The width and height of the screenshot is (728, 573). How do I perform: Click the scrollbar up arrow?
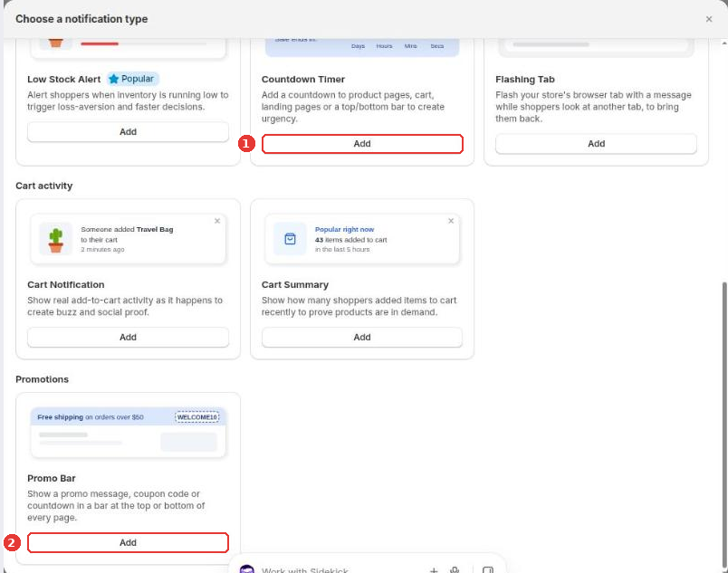point(724,43)
